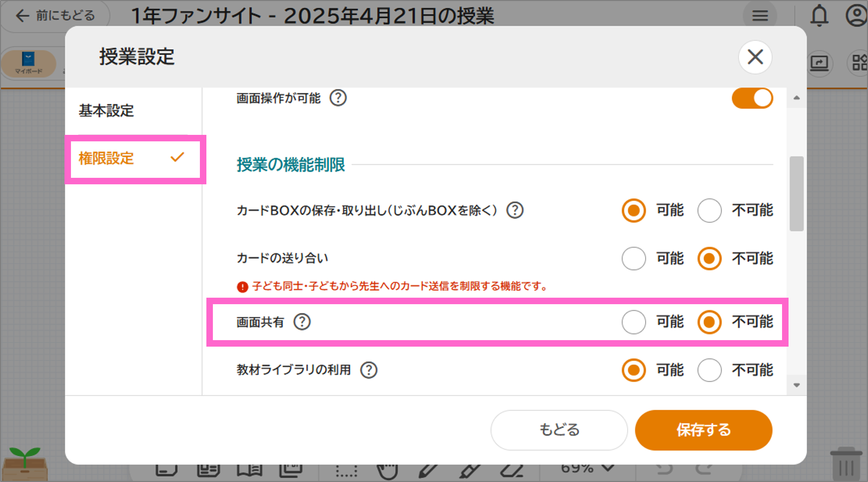Select 不可能 for 教材ライブラリの利用
Screen dimensions: 868x482
pyautogui.click(x=709, y=370)
